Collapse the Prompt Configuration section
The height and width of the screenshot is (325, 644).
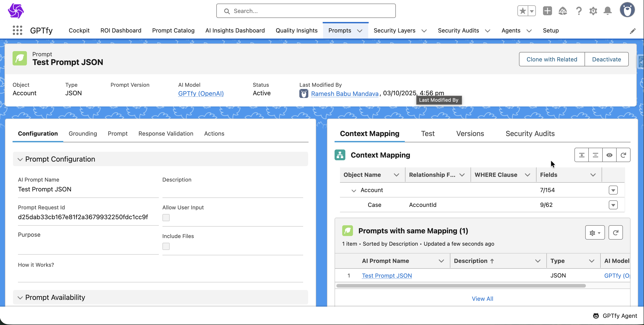point(20,159)
